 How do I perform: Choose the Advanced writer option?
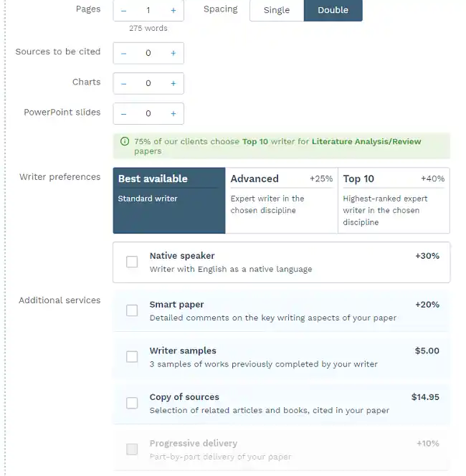tap(282, 200)
